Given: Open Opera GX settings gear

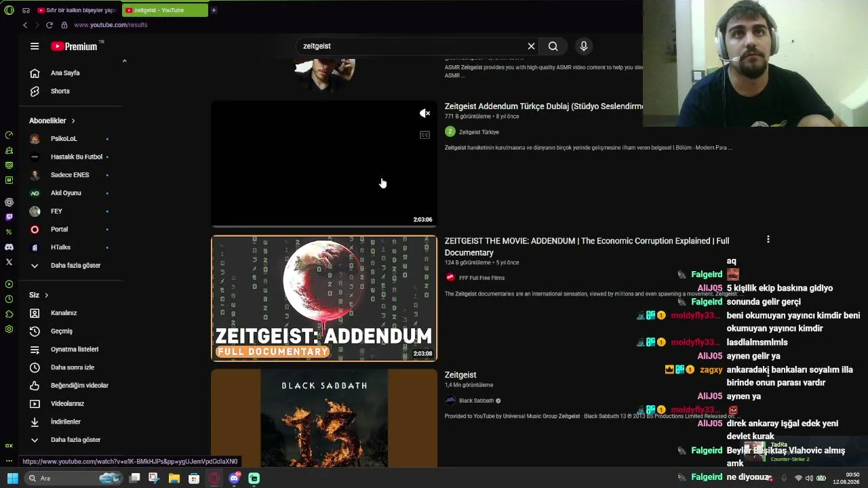Looking at the screenshot, I should tap(9, 329).
